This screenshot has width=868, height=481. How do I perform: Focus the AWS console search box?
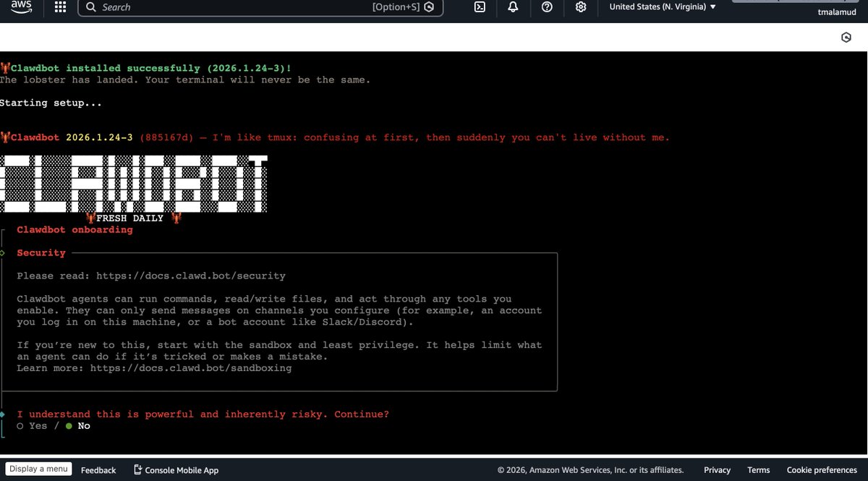tap(260, 7)
